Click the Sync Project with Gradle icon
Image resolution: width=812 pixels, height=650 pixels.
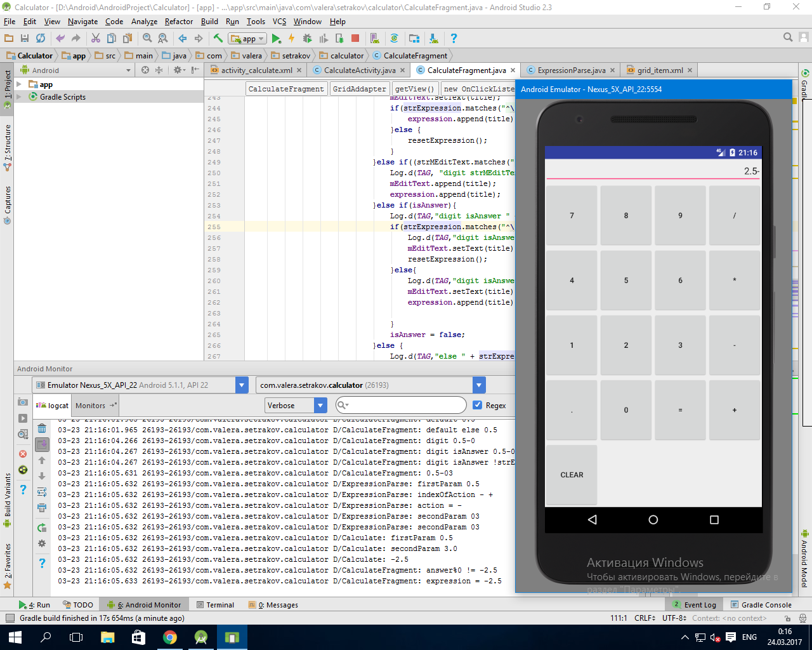[394, 39]
